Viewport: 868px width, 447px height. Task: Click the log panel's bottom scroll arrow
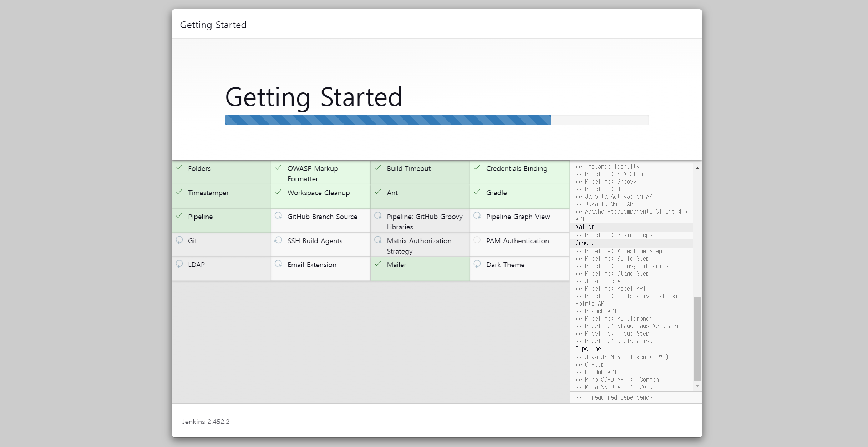[697, 386]
